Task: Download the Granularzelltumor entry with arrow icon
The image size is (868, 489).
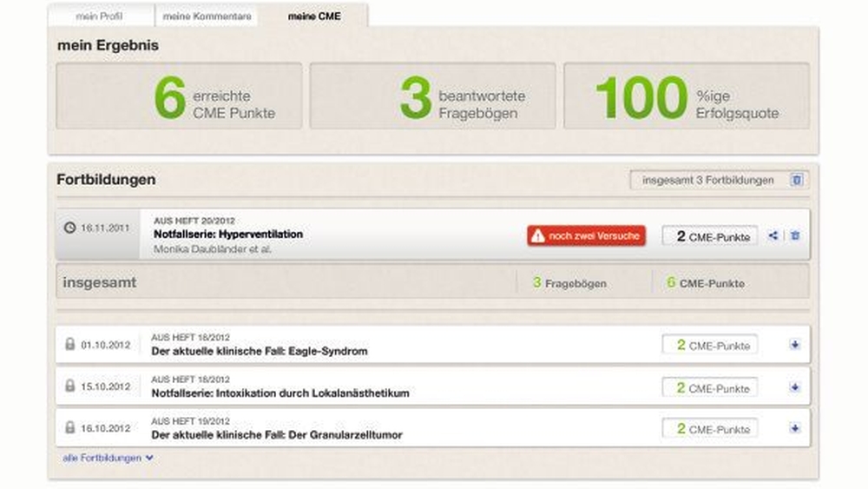Action: [x=795, y=428]
